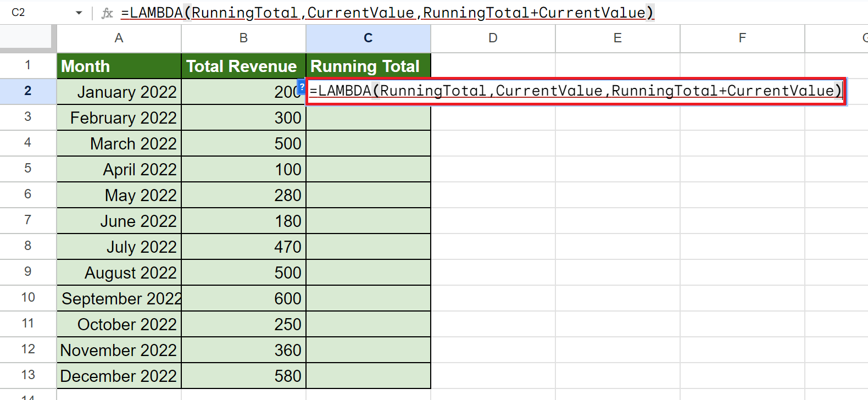Click the revenue cell containing 470
Image resolution: width=868 pixels, height=400 pixels.
[243, 247]
